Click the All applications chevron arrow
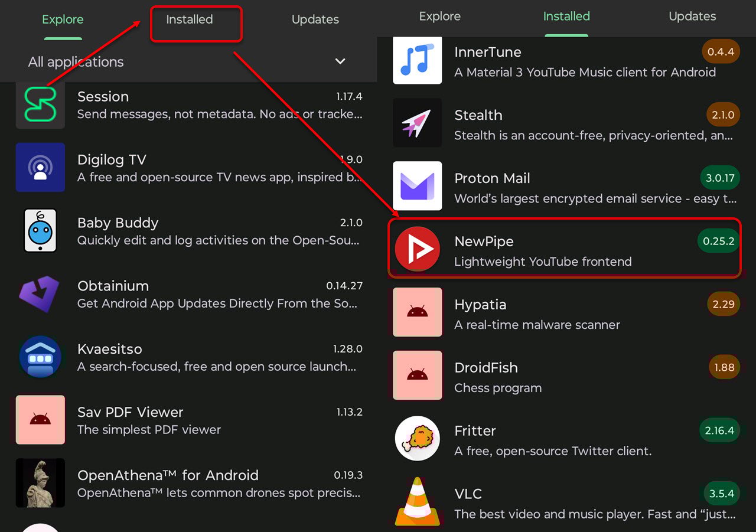 click(x=340, y=61)
